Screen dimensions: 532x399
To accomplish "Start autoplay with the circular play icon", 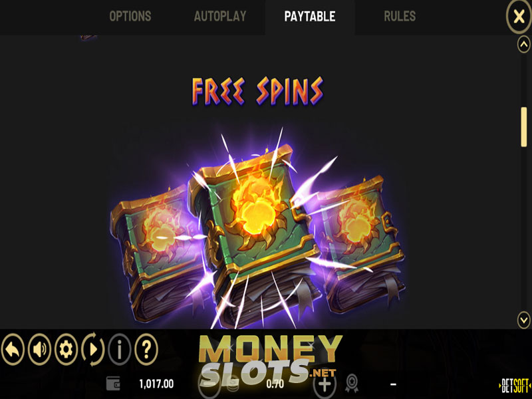I will (92, 349).
